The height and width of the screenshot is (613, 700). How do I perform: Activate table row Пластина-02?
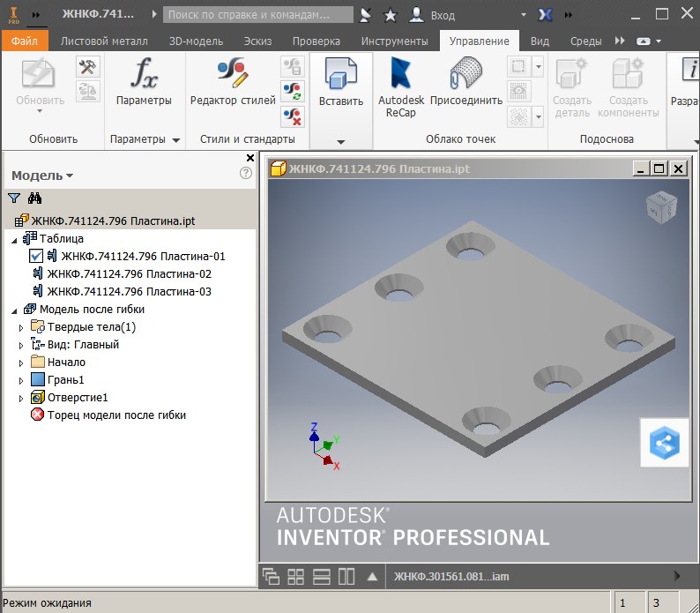129,274
